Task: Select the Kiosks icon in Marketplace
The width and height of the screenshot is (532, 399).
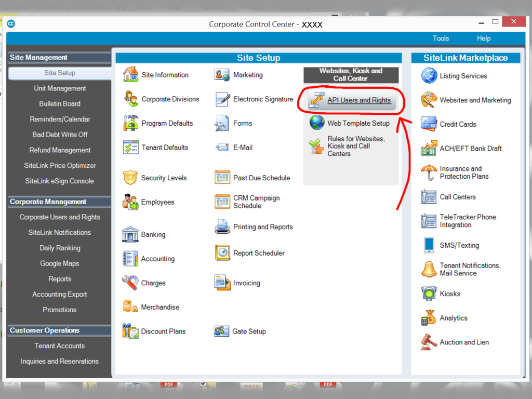Action: tap(429, 294)
